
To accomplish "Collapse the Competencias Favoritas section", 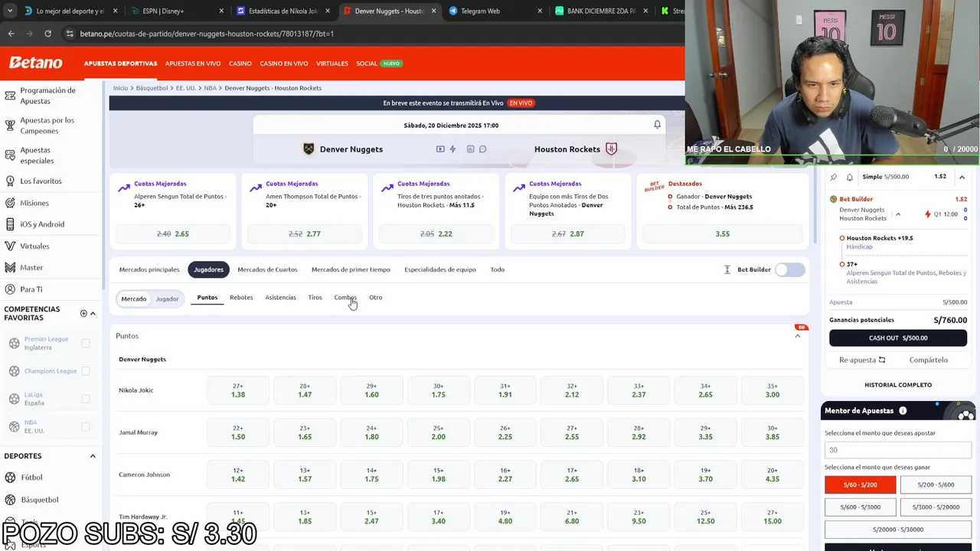I will pyautogui.click(x=93, y=313).
